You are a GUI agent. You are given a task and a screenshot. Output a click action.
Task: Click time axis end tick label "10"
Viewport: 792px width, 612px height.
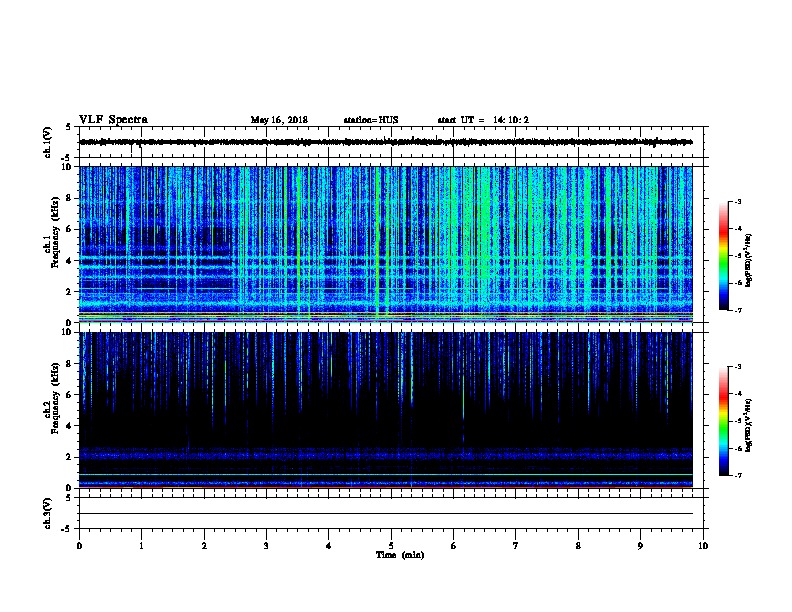[x=703, y=546]
